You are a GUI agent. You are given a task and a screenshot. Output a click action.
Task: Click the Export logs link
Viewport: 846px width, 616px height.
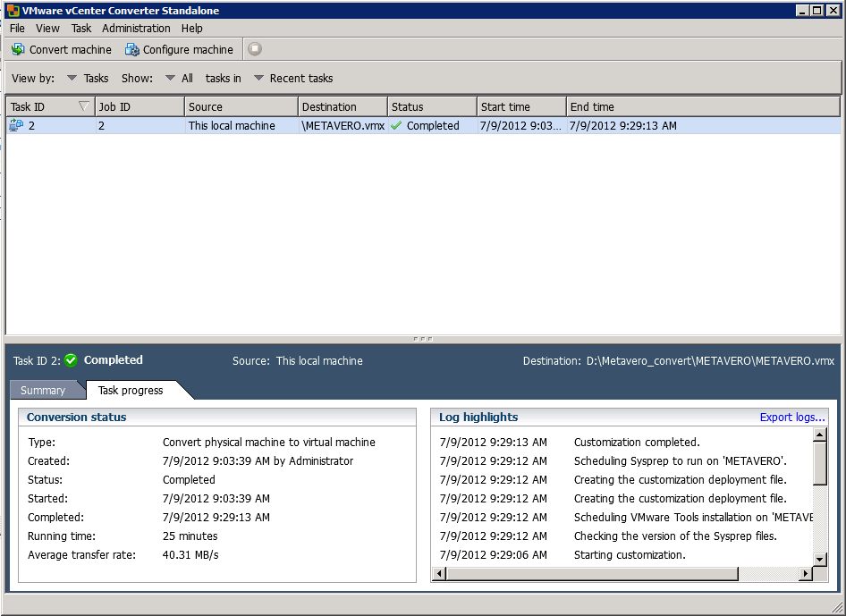792,417
